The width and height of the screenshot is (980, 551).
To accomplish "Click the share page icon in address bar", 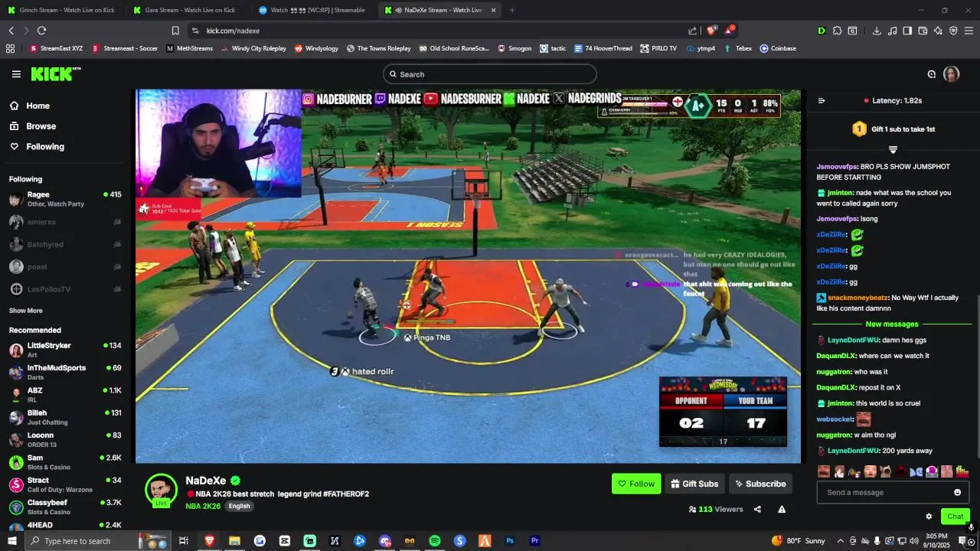I will point(693,31).
